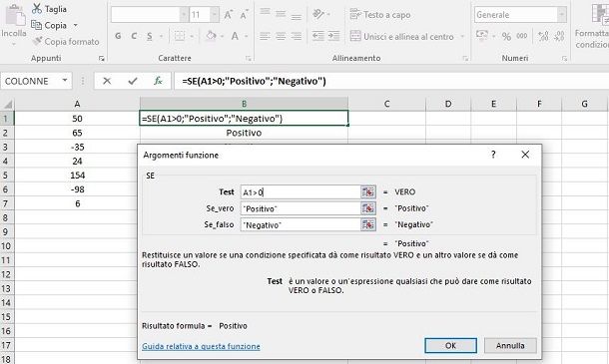
Task: Align the cell text left
Action: pos(265,36)
